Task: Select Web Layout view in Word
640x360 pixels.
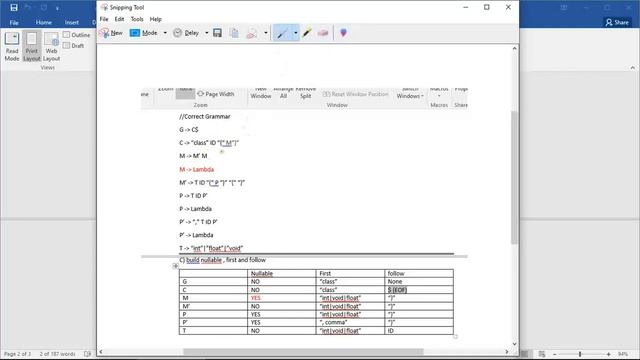Action: (x=51, y=47)
